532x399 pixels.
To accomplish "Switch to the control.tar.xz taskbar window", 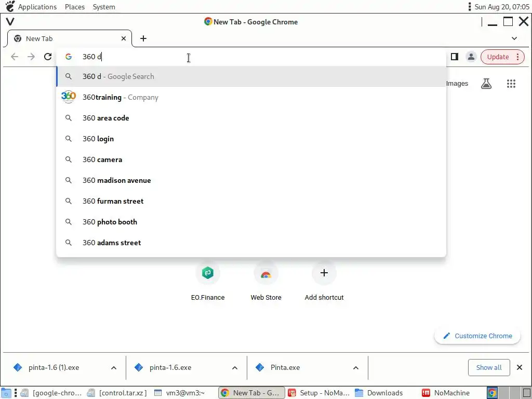I will click(x=117, y=393).
